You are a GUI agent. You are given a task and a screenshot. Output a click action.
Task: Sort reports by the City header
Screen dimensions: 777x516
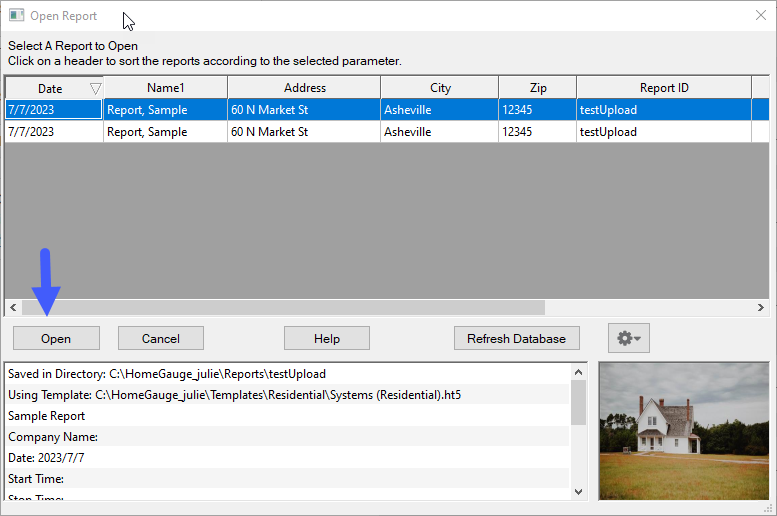coord(440,88)
